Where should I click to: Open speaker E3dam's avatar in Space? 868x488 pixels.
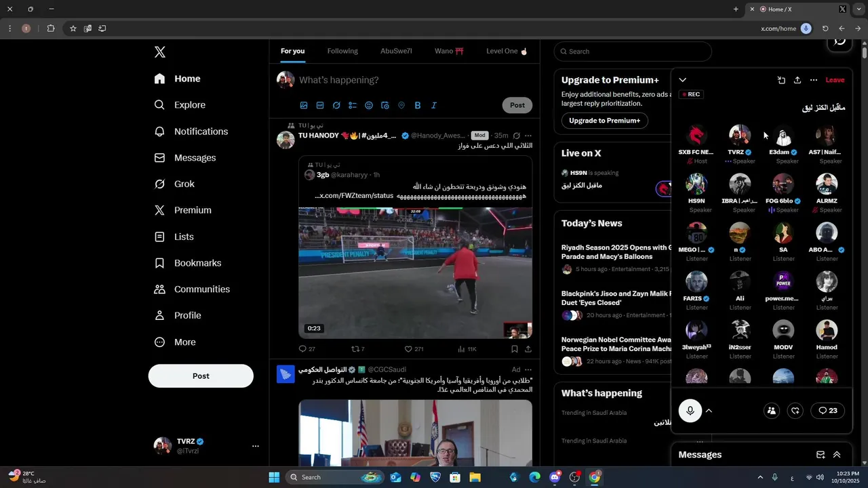tap(783, 136)
